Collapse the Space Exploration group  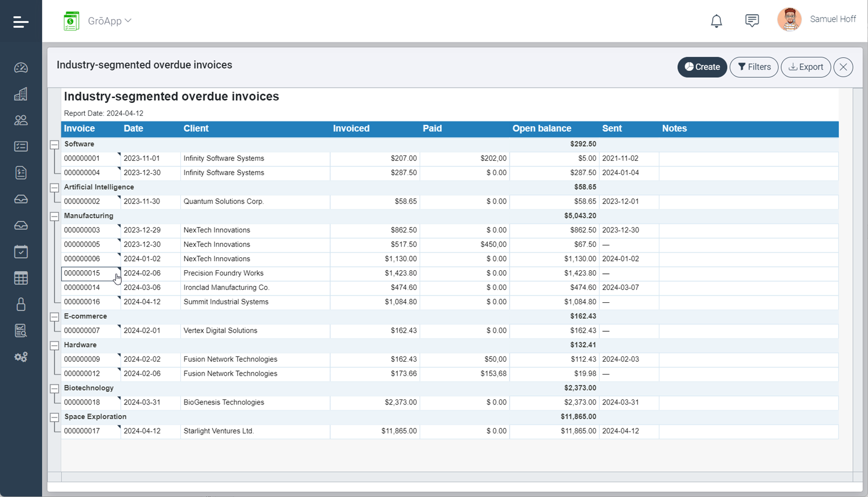[54, 417]
